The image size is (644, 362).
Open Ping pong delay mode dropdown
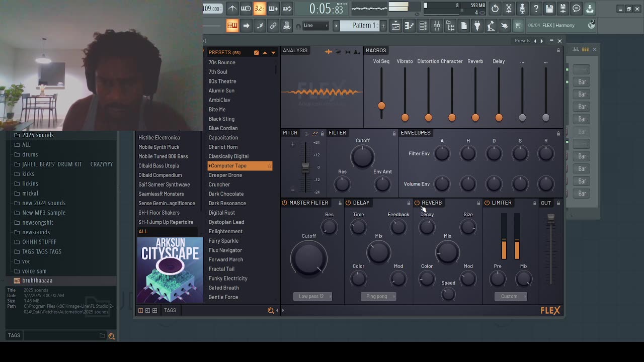(x=378, y=296)
